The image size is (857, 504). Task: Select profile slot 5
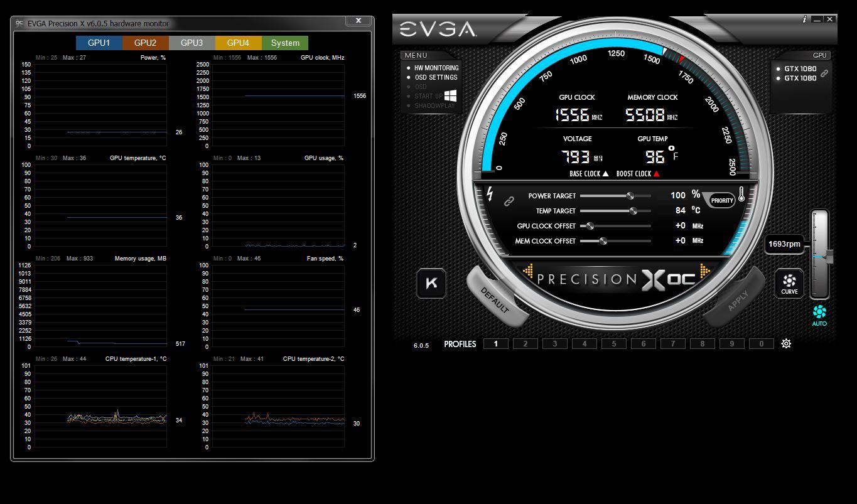(x=614, y=343)
